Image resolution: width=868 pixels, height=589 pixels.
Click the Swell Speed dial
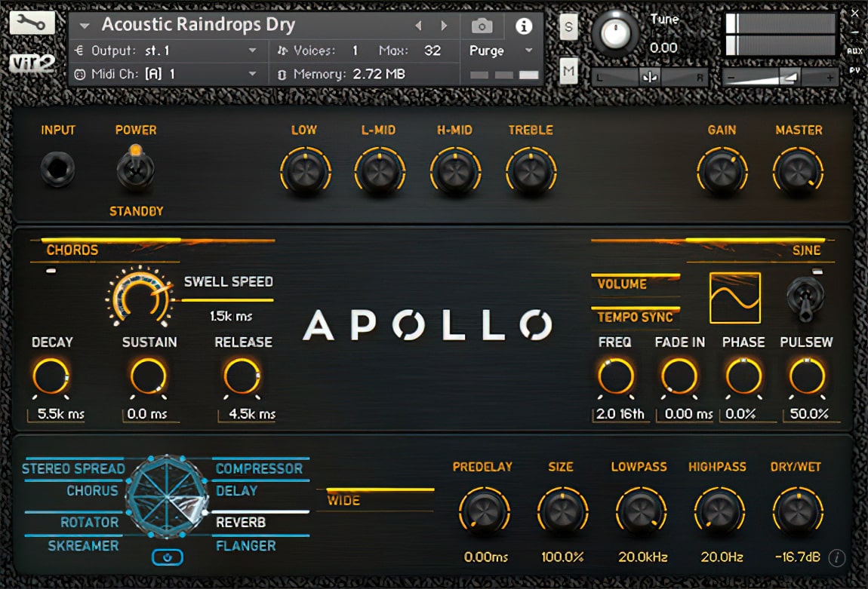coord(140,297)
